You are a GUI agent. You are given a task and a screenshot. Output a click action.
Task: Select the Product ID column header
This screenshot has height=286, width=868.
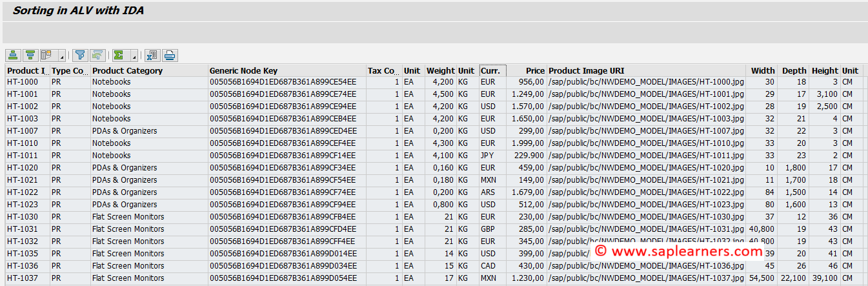coord(27,70)
